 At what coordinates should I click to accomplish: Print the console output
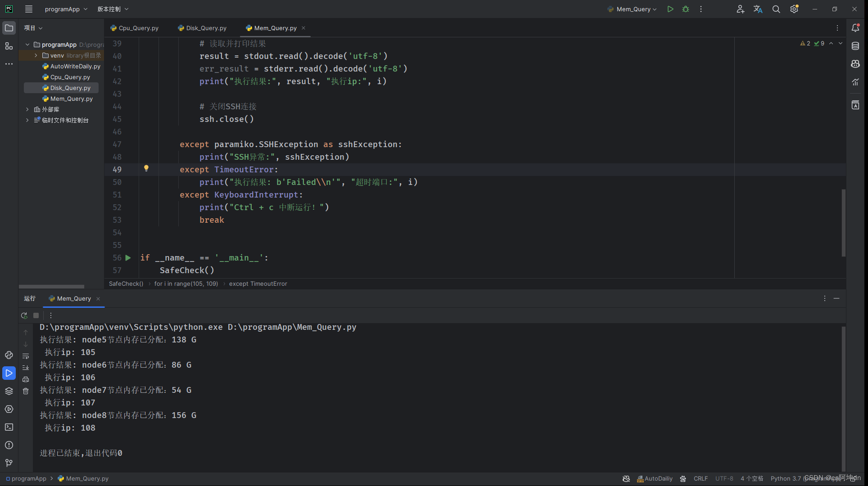pos(26,379)
